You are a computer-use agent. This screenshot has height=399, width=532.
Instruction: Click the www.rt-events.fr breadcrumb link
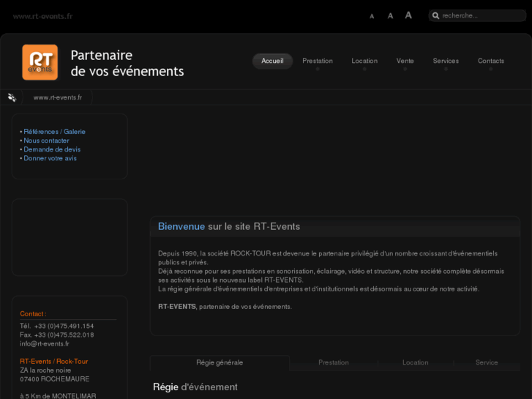click(58, 97)
